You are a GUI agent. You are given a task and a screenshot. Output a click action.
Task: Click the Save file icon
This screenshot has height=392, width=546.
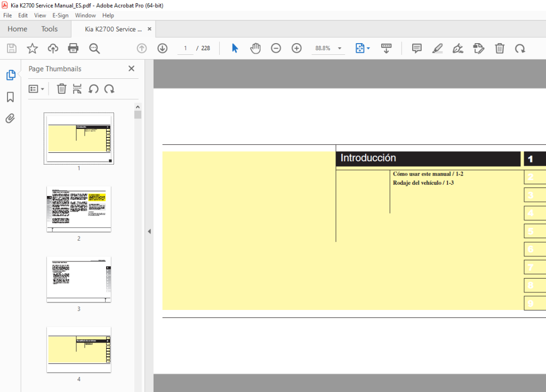point(12,48)
